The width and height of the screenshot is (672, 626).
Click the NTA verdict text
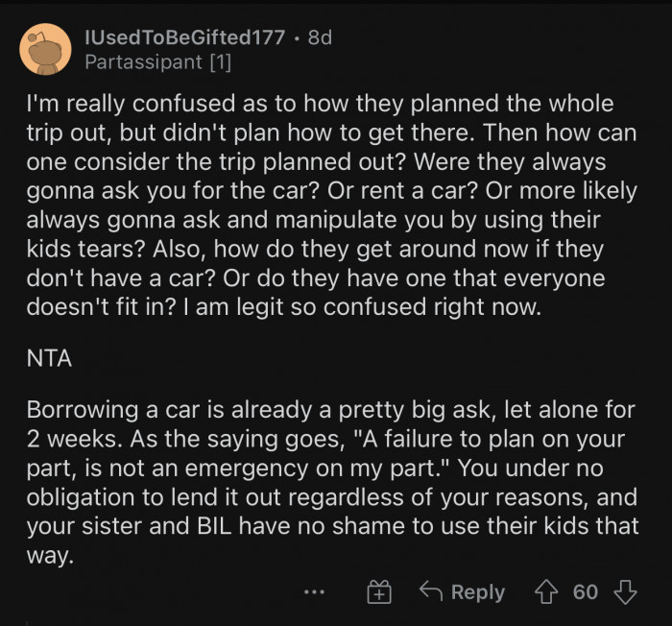tap(48, 357)
